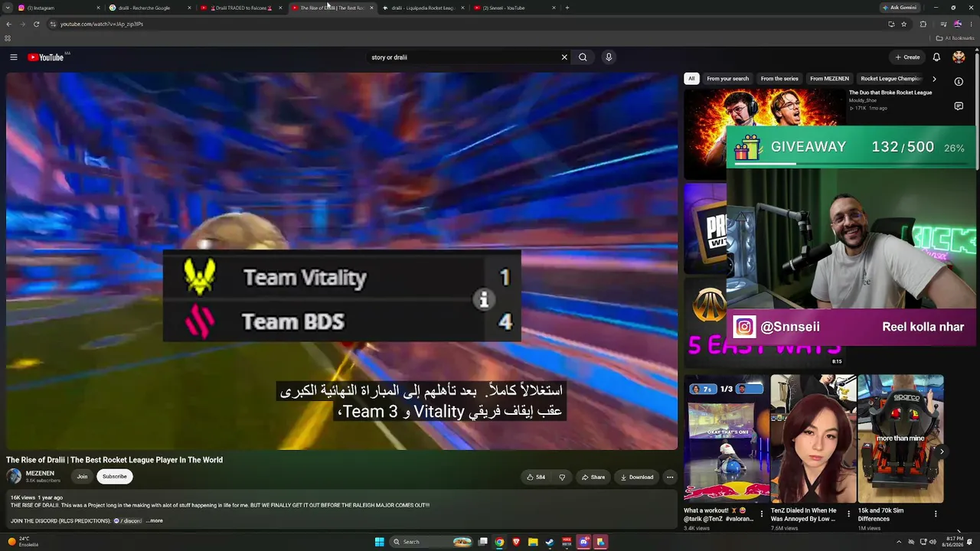Open the TenZ Dialed In short thumbnail
Image resolution: width=980 pixels, height=551 pixels.
[x=813, y=438]
